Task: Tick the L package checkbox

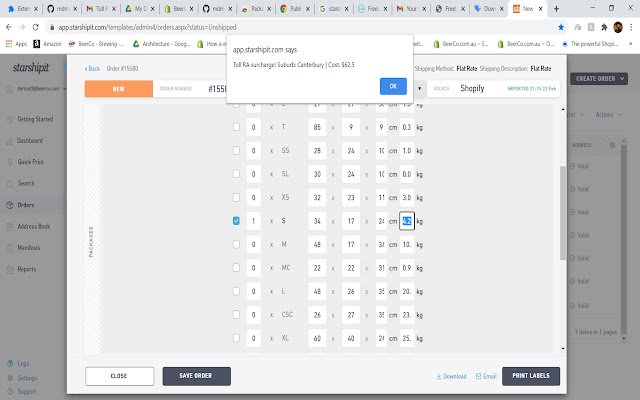Action: pyautogui.click(x=236, y=291)
